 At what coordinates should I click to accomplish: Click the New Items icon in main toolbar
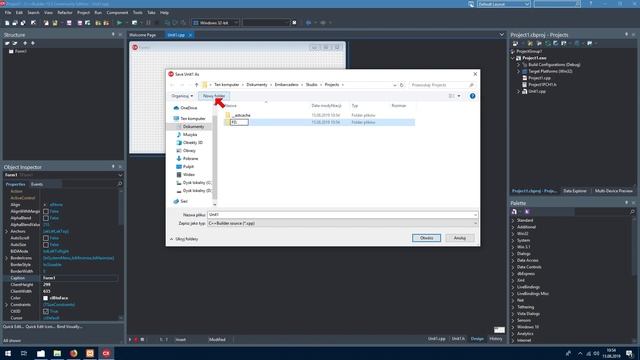[x=7, y=23]
